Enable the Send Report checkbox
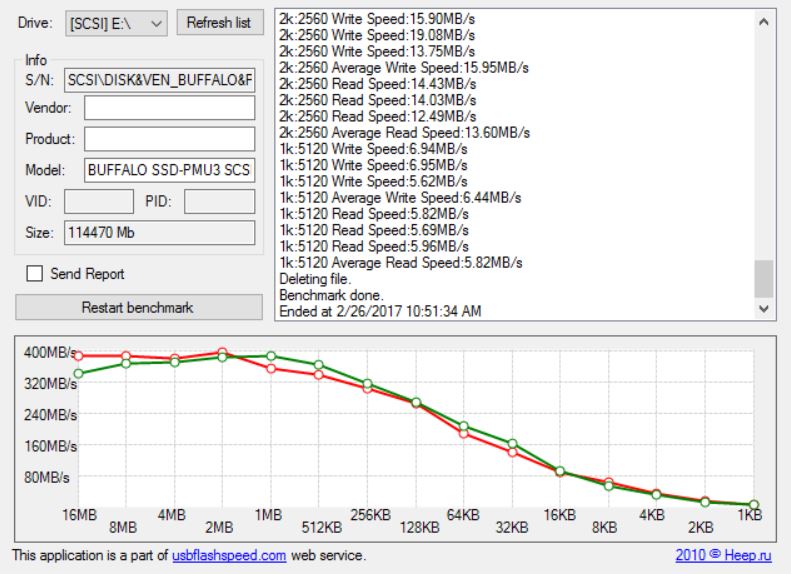Screen dimensions: 791x574 (x=34, y=274)
